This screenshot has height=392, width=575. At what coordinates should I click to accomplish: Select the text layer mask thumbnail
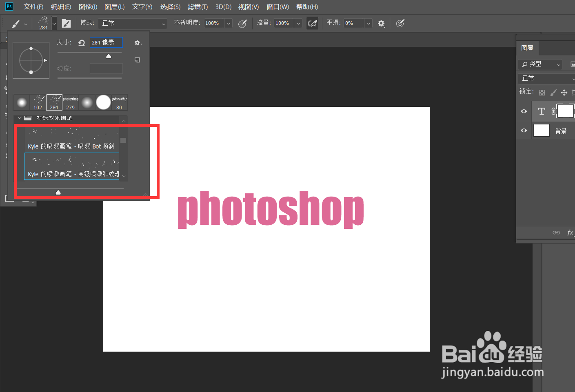[566, 111]
